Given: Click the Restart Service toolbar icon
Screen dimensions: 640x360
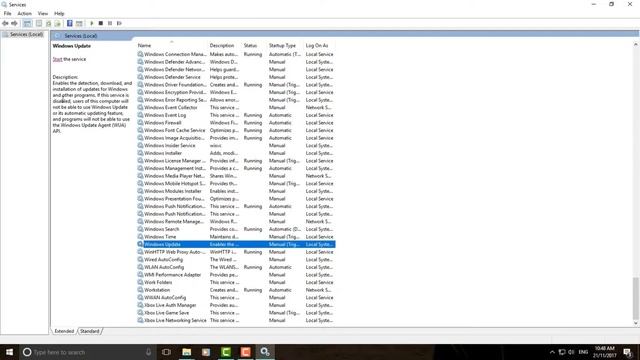Looking at the screenshot, I should [x=119, y=23].
